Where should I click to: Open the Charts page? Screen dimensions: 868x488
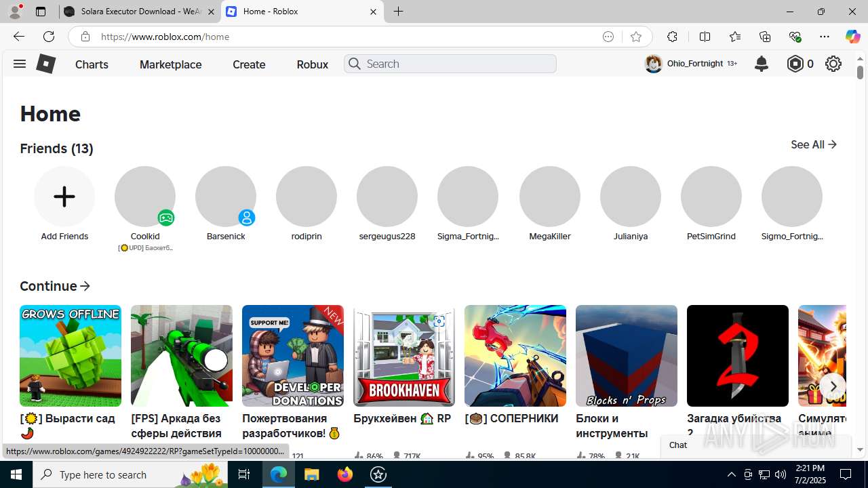coord(92,64)
